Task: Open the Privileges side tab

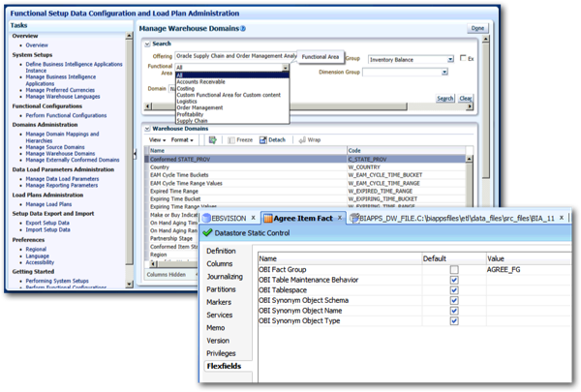Action: tap(221, 353)
